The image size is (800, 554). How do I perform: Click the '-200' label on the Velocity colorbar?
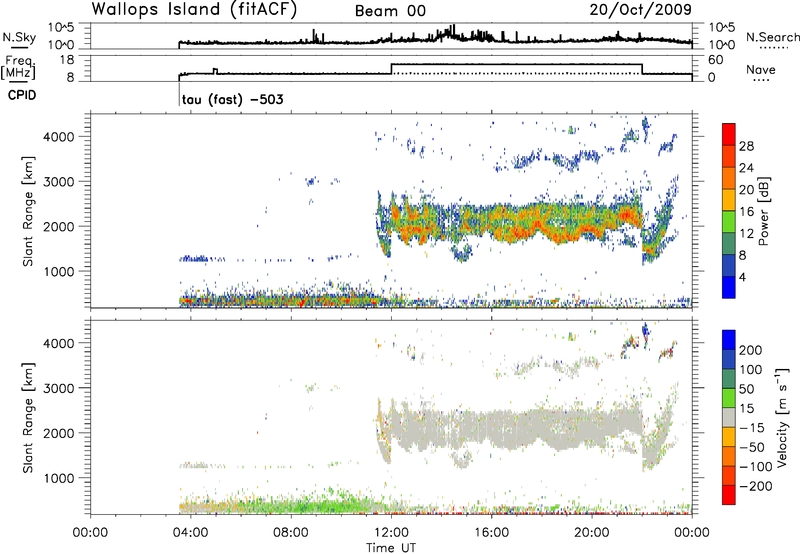click(756, 486)
